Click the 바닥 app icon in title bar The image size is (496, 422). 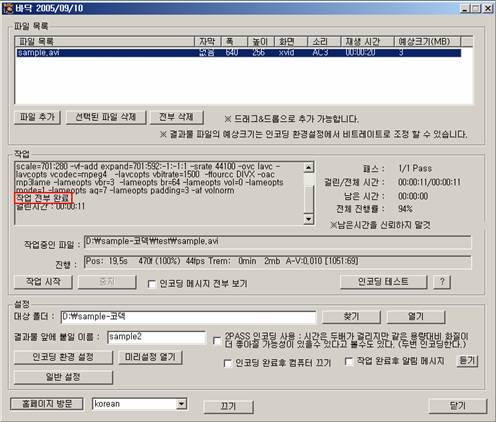click(x=8, y=8)
